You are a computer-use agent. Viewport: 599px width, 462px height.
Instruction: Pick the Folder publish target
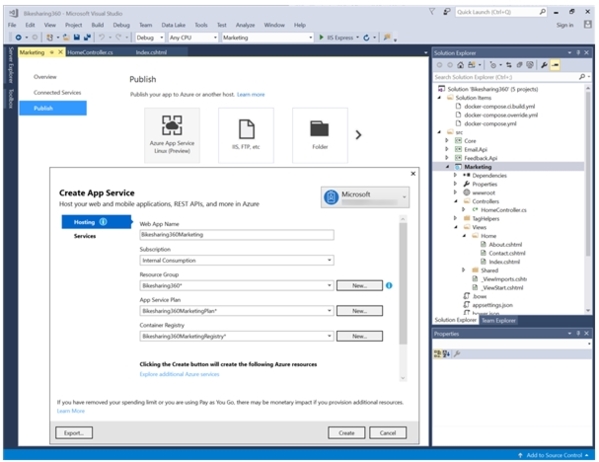click(x=320, y=135)
